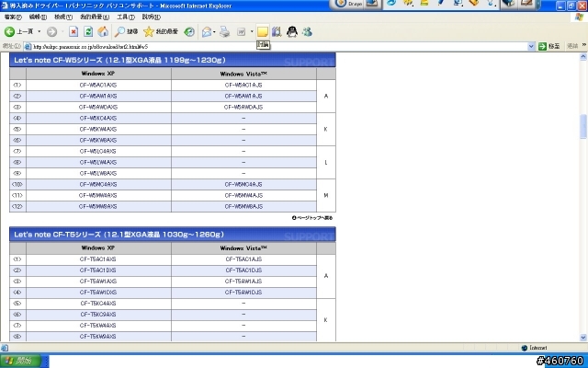Screen dimensions: 588x368
Task: Click the grey Forward arrow button
Action: click(x=51, y=32)
